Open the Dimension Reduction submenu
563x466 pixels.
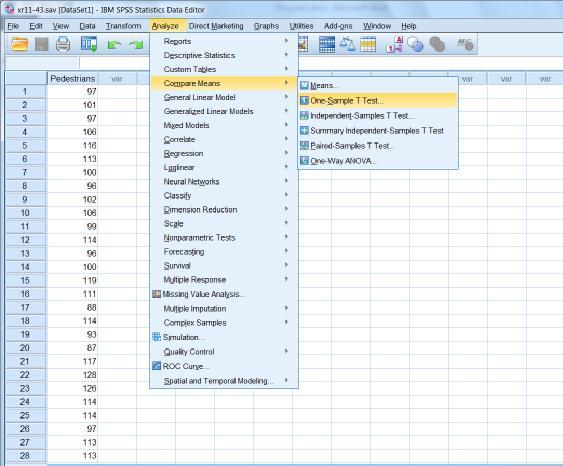coord(224,209)
